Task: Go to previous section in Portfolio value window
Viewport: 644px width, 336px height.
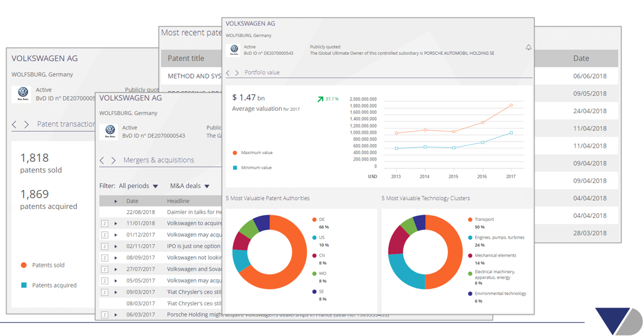Action: coord(228,72)
